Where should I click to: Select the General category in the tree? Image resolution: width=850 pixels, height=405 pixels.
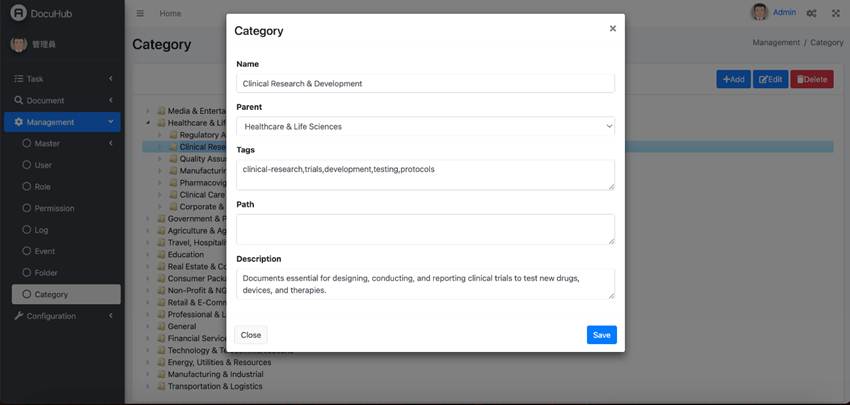[182, 326]
